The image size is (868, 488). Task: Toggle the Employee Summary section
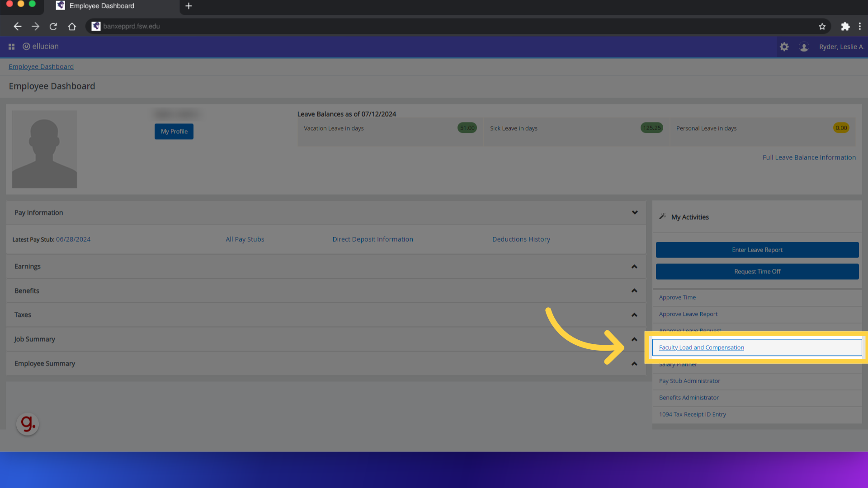pos(635,363)
